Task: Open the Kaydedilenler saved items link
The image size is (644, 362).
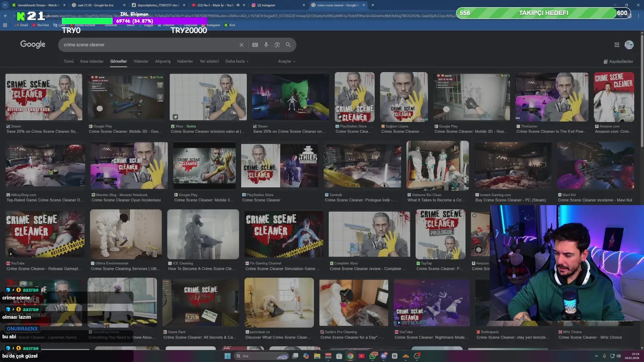Action: [618, 61]
